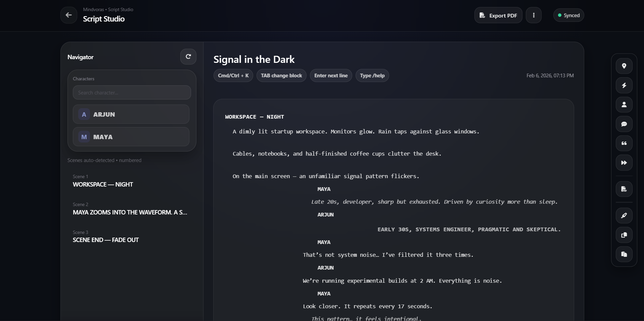Click the line 'A dimly lit startup workspace'
Screen dimensions: 644x321
tap(356, 131)
